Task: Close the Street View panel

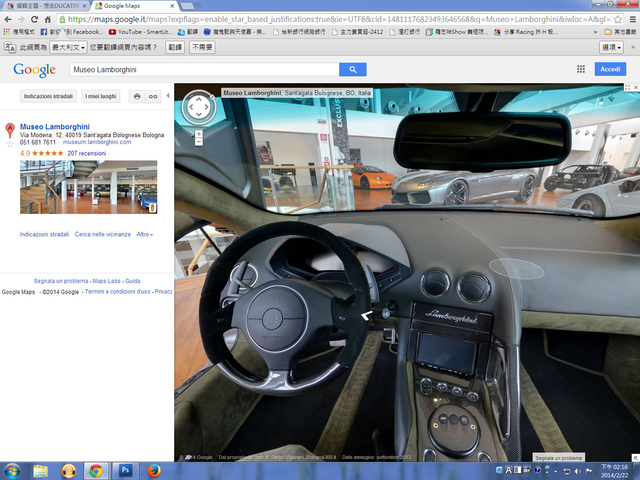Action: click(x=636, y=87)
